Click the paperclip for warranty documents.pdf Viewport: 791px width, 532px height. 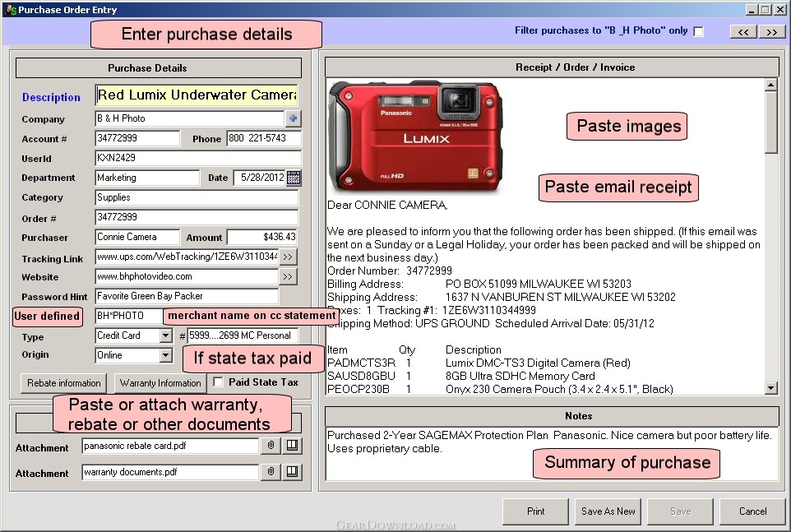coord(271,471)
